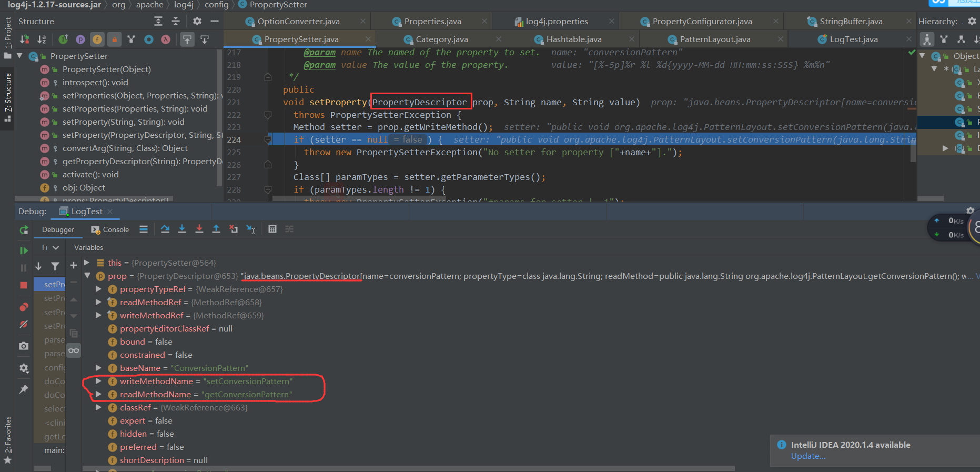Select activate(): void in Structure tree

click(90, 175)
